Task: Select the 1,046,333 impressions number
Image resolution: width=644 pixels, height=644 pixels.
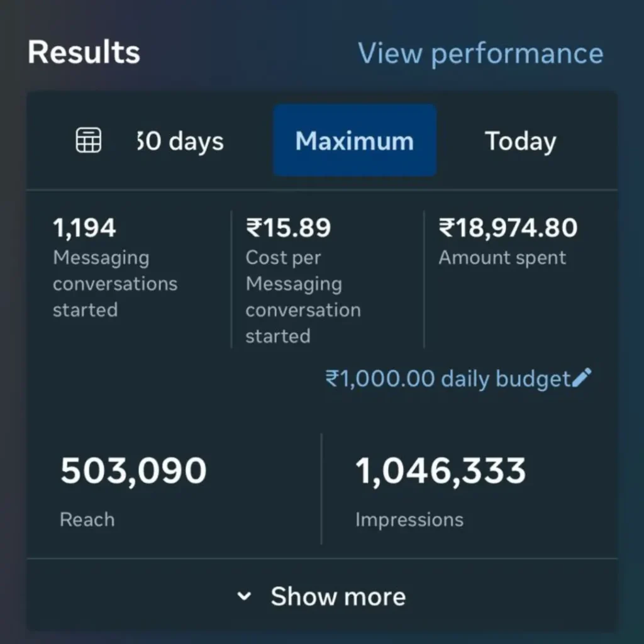Action: [x=441, y=470]
